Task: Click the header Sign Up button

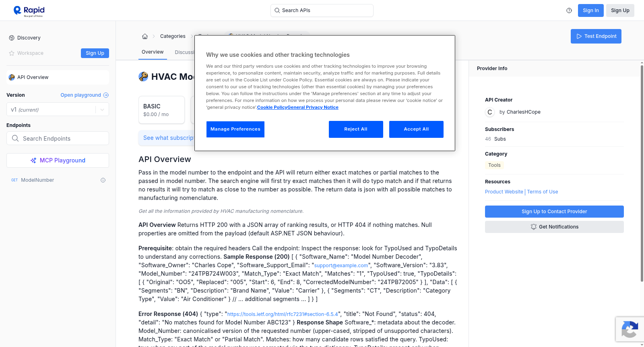Action: tap(620, 10)
